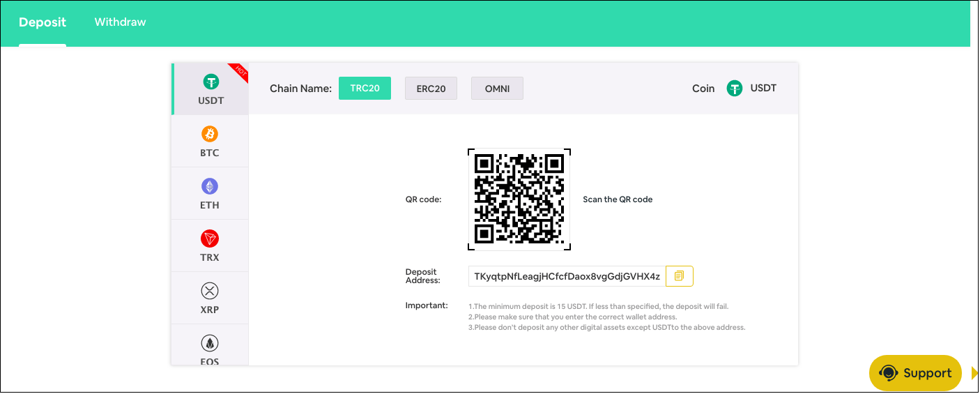Select the TRC20 chain

pos(365,89)
